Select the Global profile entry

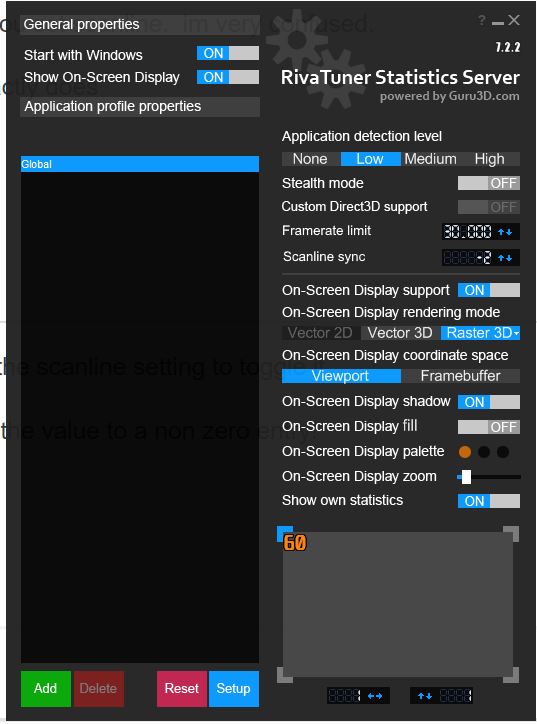click(x=140, y=164)
